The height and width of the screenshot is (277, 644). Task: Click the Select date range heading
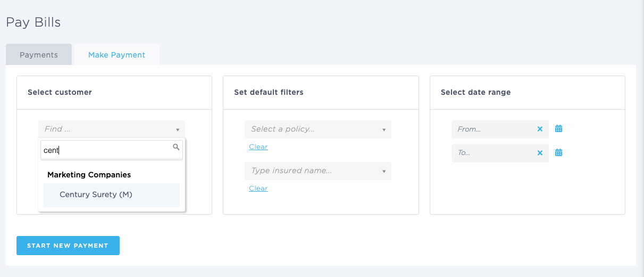click(475, 92)
